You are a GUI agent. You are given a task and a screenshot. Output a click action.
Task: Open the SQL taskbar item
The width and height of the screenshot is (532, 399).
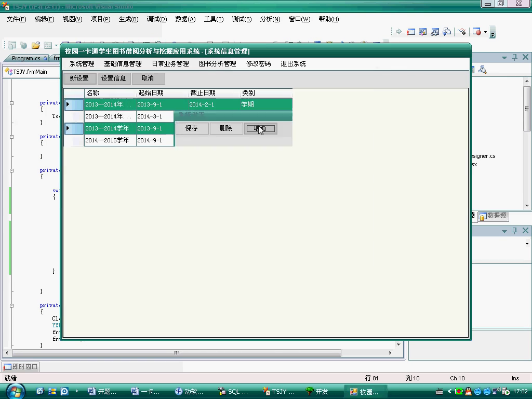pyautogui.click(x=234, y=392)
